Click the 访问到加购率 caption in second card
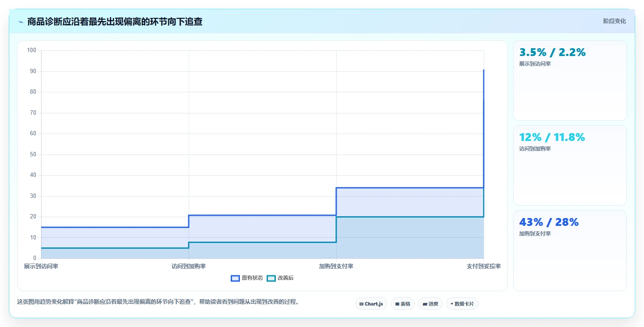The width and height of the screenshot is (644, 327). (x=535, y=149)
